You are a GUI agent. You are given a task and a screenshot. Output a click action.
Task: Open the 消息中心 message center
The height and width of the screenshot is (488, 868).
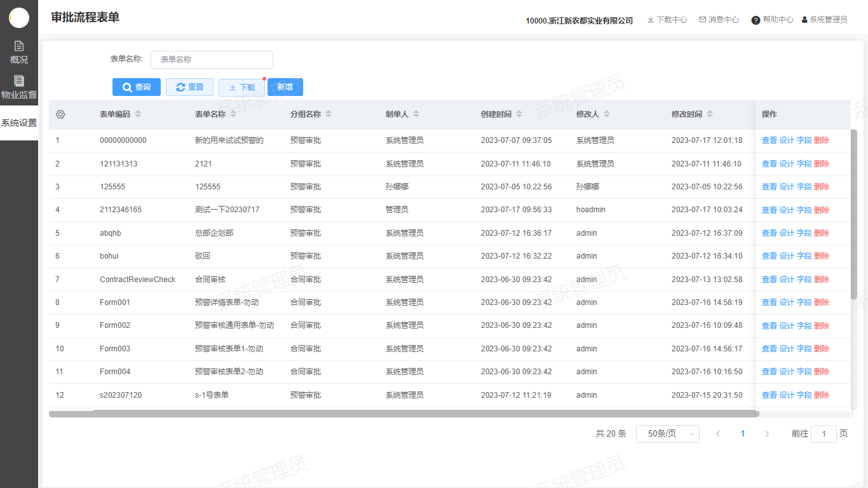[719, 20]
